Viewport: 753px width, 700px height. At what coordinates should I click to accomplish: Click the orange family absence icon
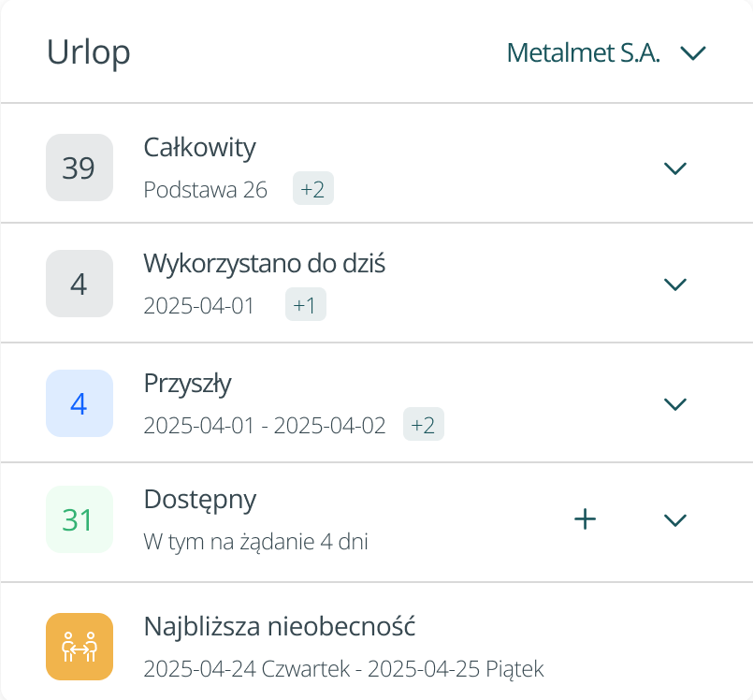coord(80,647)
